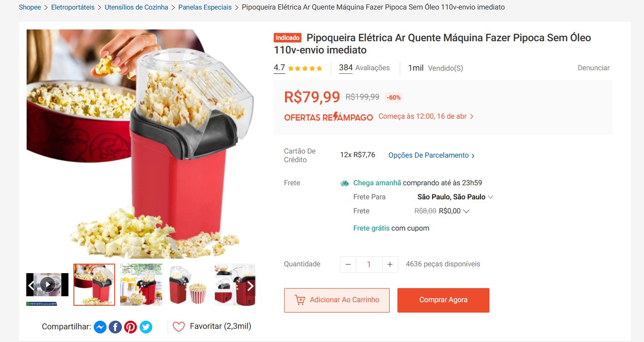Decrease quantity with minus button
The height and width of the screenshot is (342, 644).
pyautogui.click(x=348, y=265)
